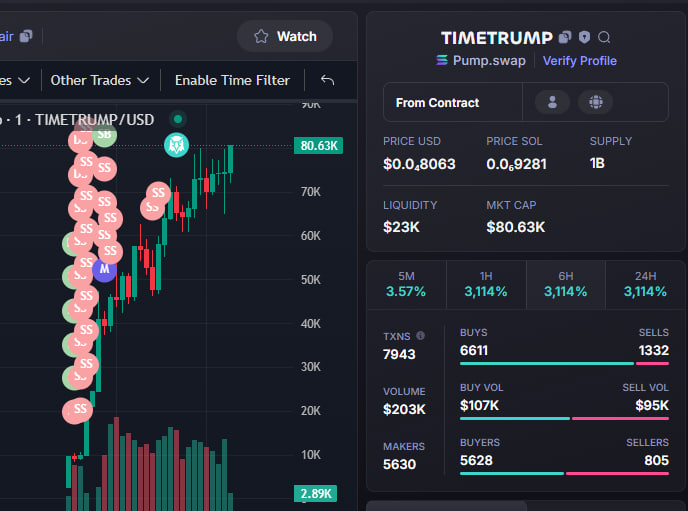Click Enable Time Filter

click(x=232, y=80)
